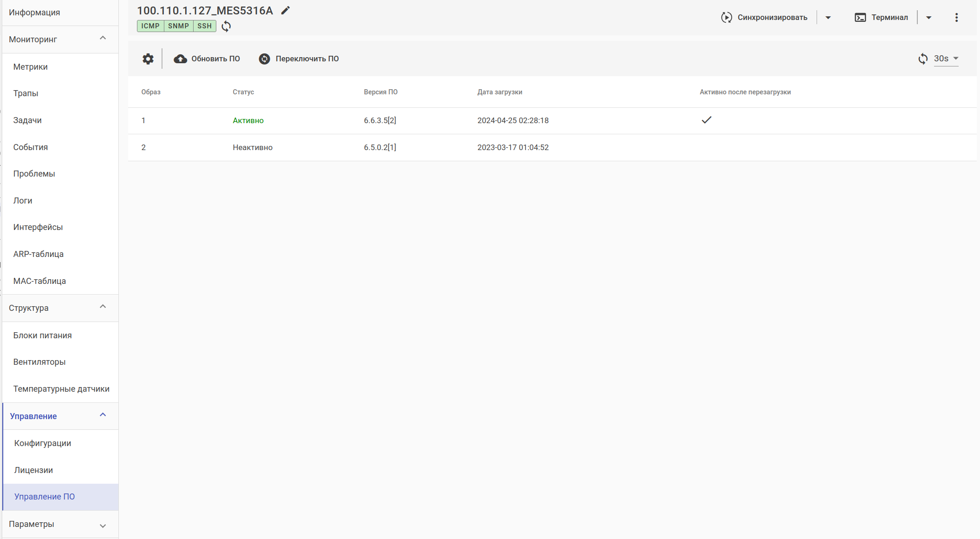This screenshot has width=980, height=539.
Task: Open the Терминал console icon
Action: click(x=860, y=18)
